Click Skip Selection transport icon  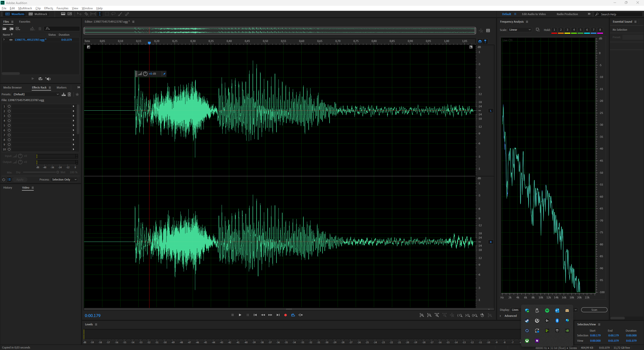click(x=301, y=315)
